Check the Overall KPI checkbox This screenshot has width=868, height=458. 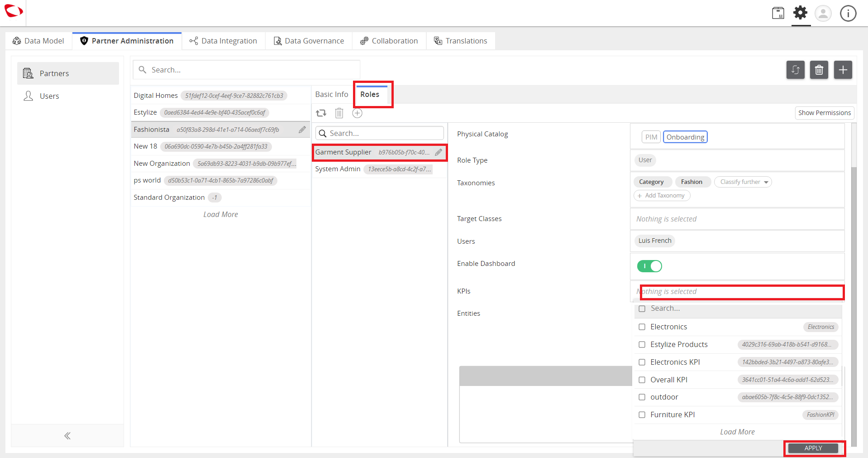[642, 380]
